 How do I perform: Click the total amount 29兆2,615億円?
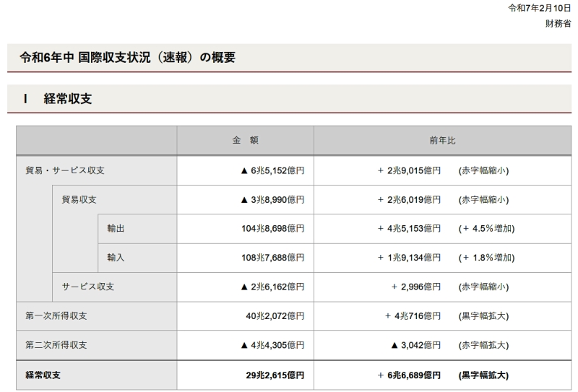tap(275, 375)
